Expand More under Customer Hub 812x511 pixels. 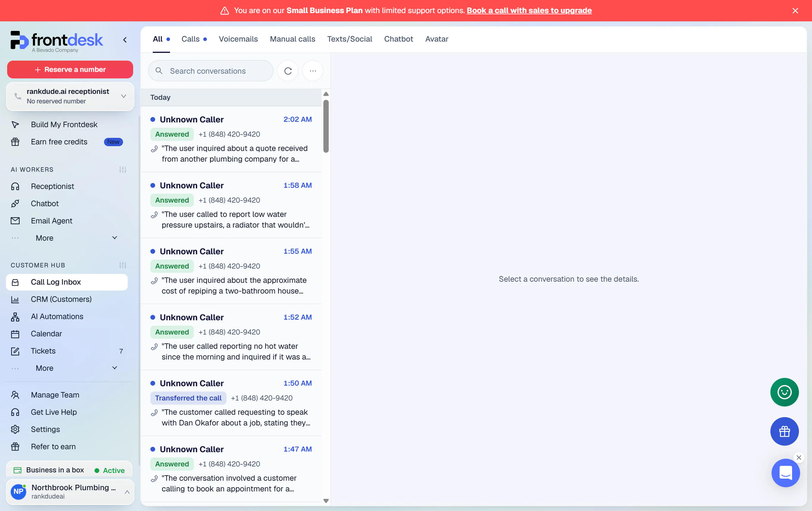67,368
